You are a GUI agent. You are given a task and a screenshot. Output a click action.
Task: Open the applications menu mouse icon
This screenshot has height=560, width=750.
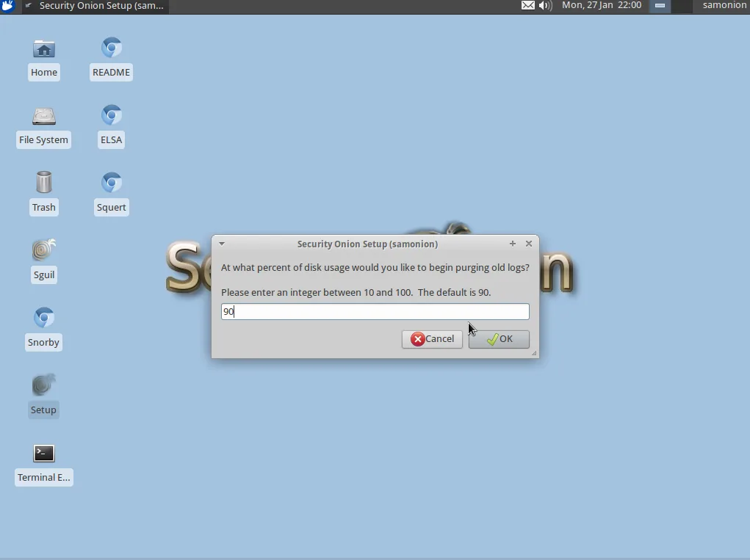(x=7, y=6)
